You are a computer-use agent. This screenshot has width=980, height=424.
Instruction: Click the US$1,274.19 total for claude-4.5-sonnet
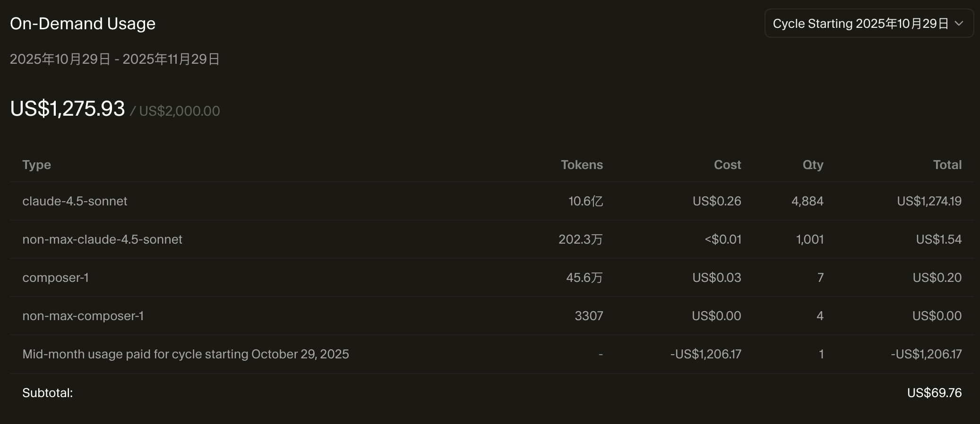click(929, 201)
